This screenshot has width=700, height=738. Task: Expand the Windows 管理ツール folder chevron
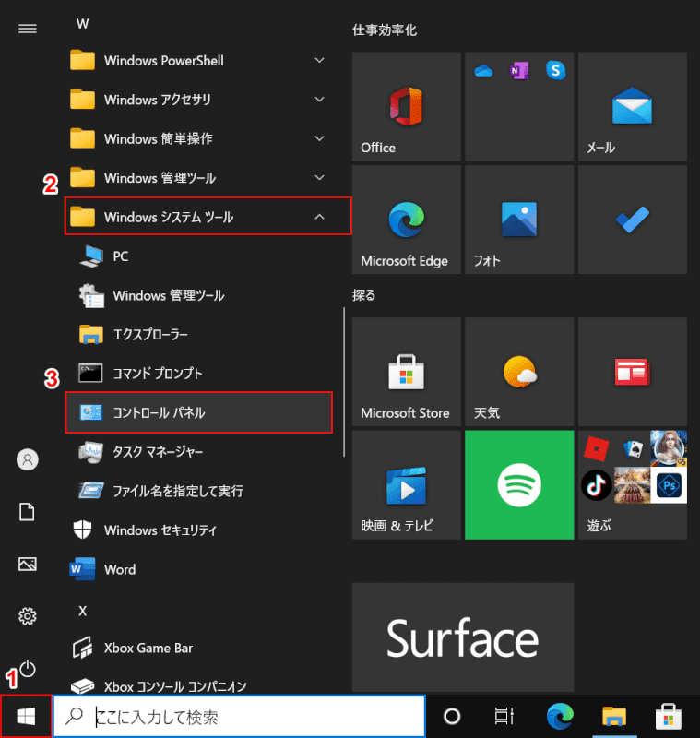pos(319,178)
